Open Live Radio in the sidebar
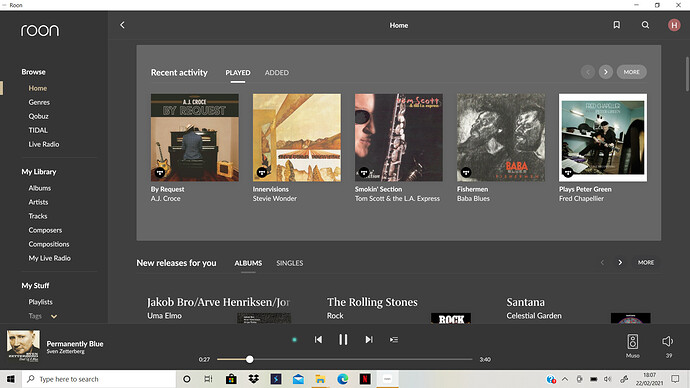The width and height of the screenshot is (690, 388). 44,144
